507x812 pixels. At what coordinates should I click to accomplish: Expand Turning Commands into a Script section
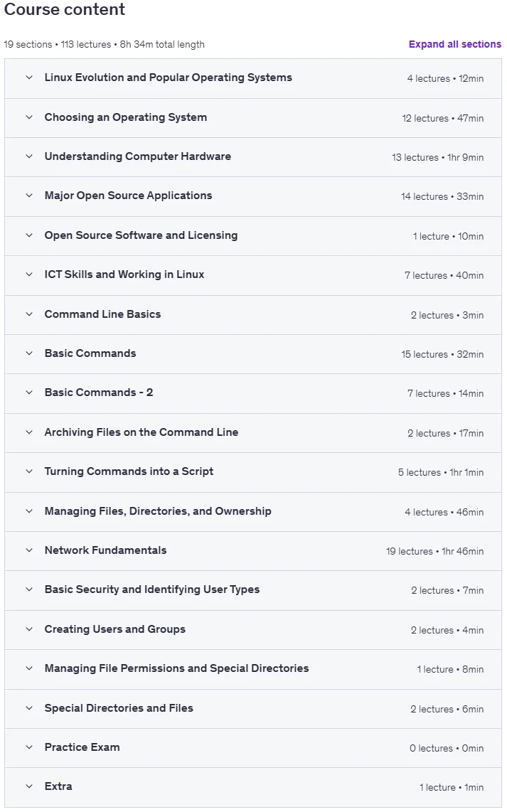[253, 471]
